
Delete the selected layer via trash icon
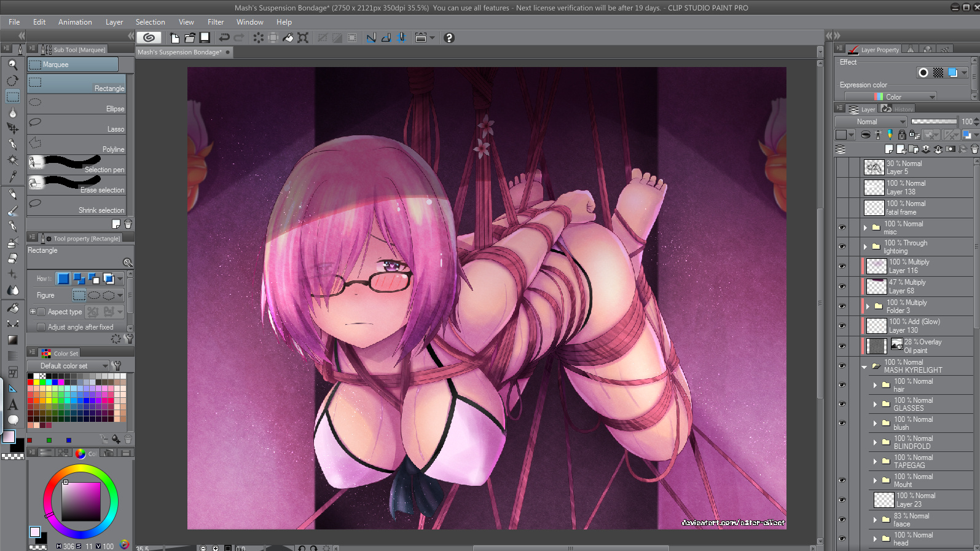coord(974,149)
